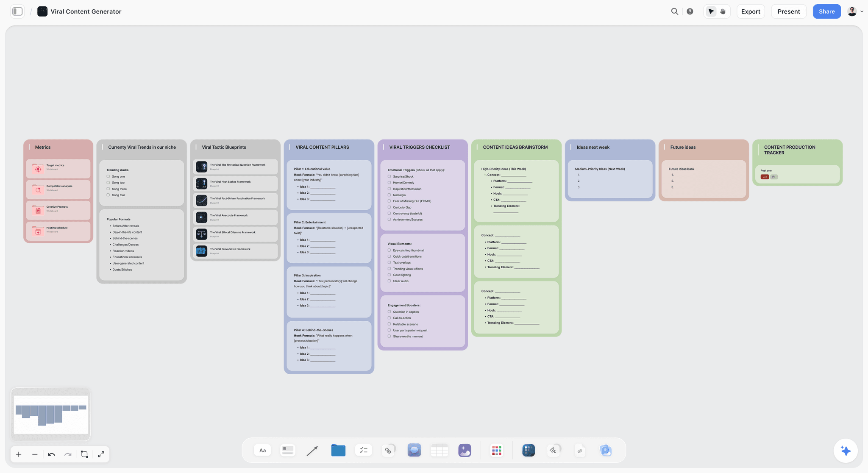The width and height of the screenshot is (868, 473).
Task: Insert a table from toolbar
Action: pyautogui.click(x=440, y=450)
